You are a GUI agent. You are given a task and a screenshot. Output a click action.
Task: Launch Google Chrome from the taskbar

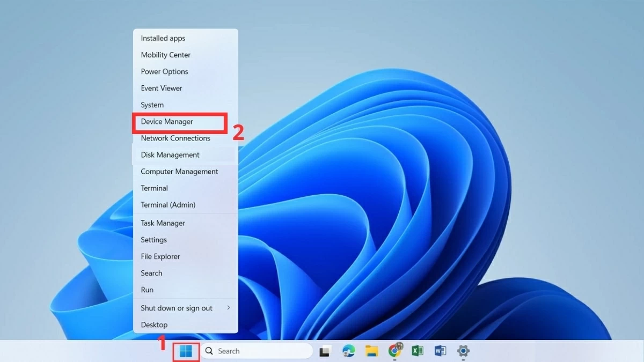click(394, 351)
